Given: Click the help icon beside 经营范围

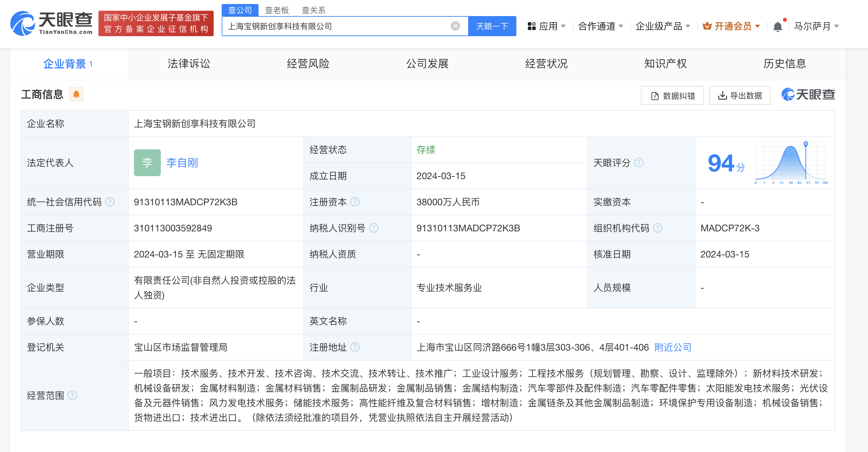Looking at the screenshot, I should [x=72, y=395].
